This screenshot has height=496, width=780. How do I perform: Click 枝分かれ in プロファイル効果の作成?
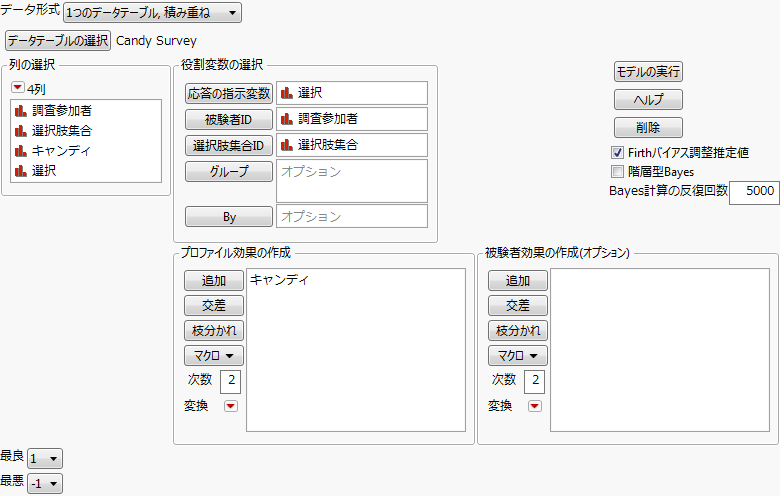pos(214,330)
